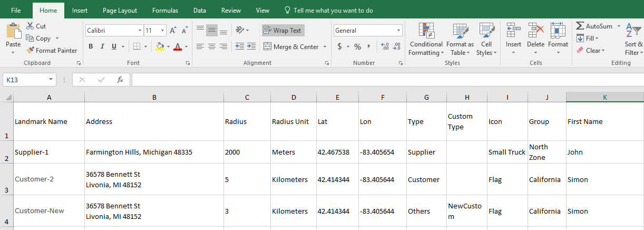The image size is (644, 230).
Task: Click Merge & Center button
Action: (291, 46)
